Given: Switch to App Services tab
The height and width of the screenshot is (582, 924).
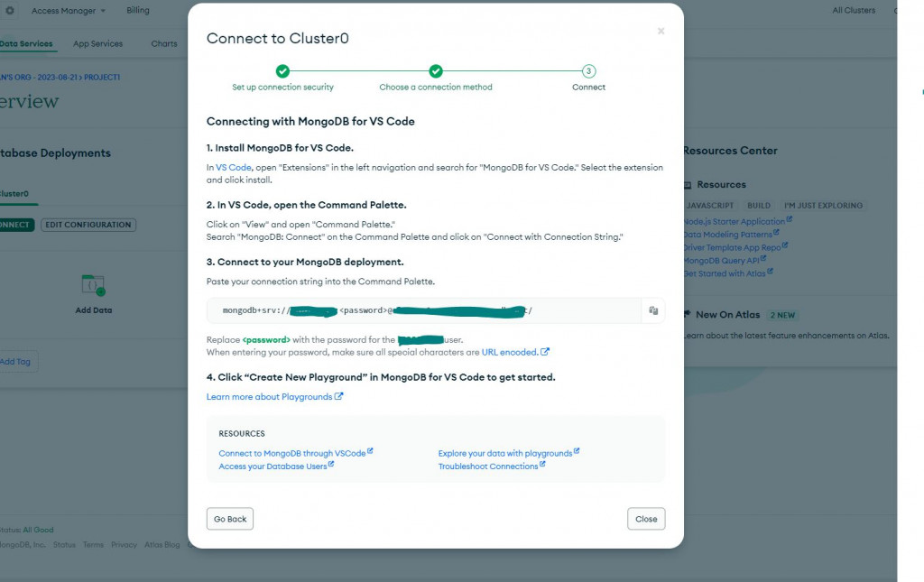Looking at the screenshot, I should pyautogui.click(x=97, y=43).
